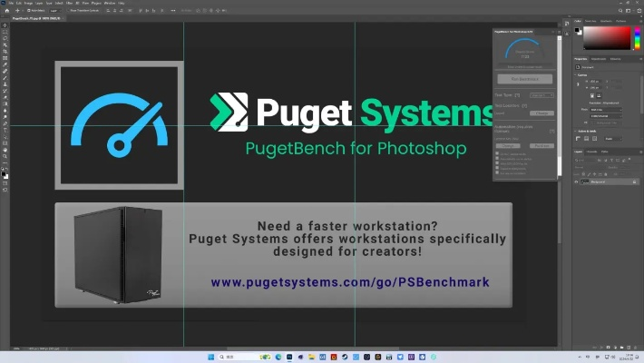Open the Filter menu

[70, 3]
